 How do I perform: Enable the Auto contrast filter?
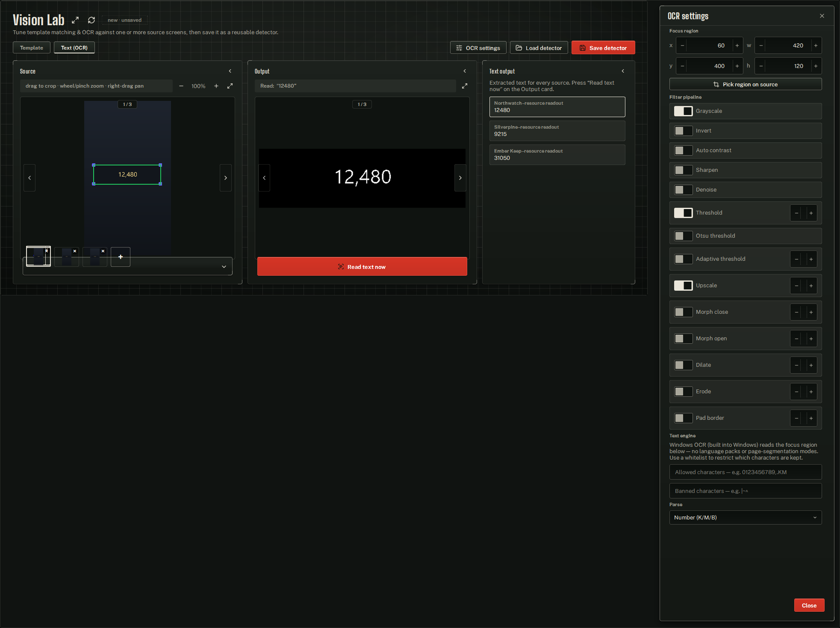[x=683, y=150]
